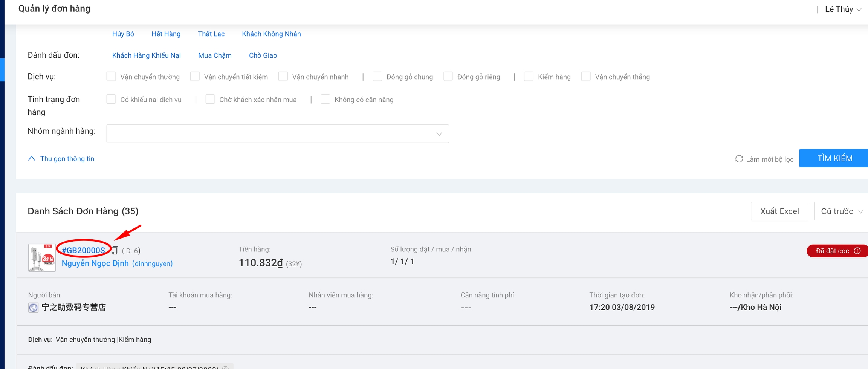
Task: Select the Khách Không Nhận status filter
Action: [271, 34]
